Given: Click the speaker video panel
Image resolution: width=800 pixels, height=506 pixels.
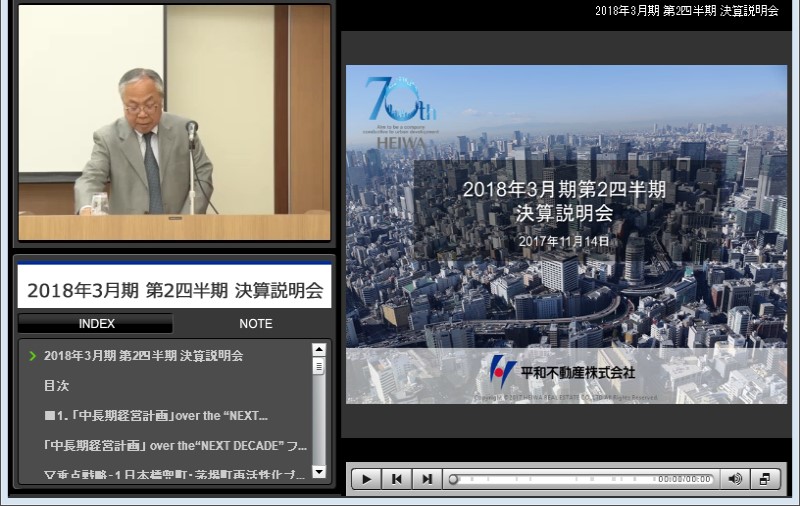Looking at the screenshot, I should pos(174,122).
